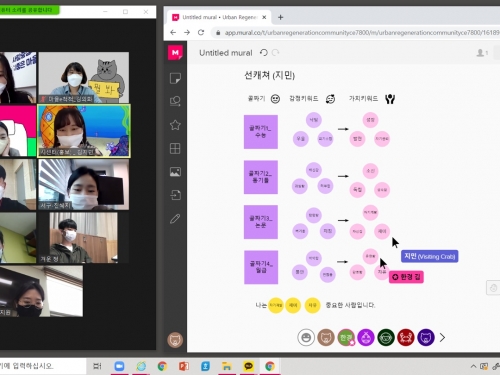
Task: Click the 선캐쳐 (지민) heading text
Action: coord(269,75)
